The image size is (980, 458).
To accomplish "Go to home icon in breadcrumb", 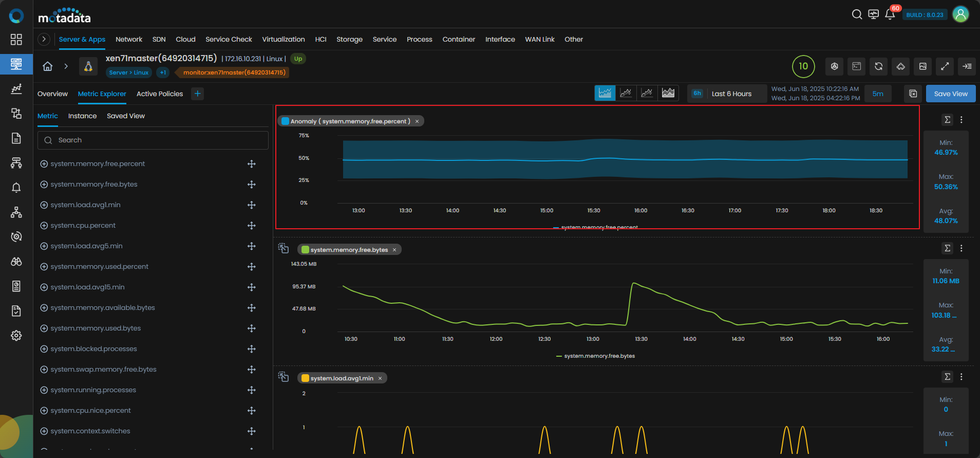I will [48, 66].
